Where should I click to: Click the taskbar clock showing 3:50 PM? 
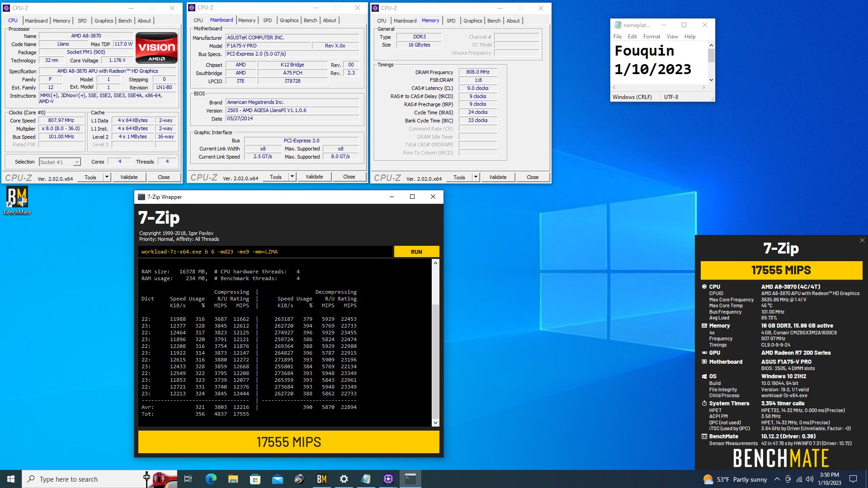click(829, 479)
